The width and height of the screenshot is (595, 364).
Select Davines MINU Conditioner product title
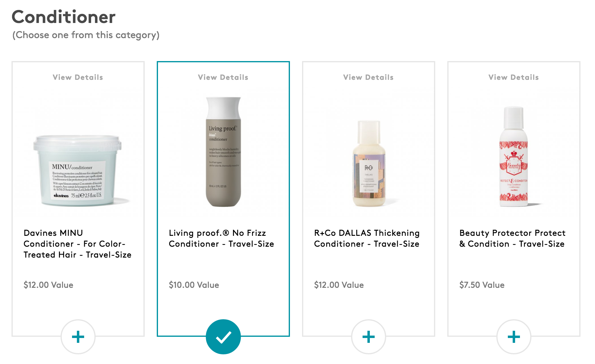pyautogui.click(x=77, y=244)
